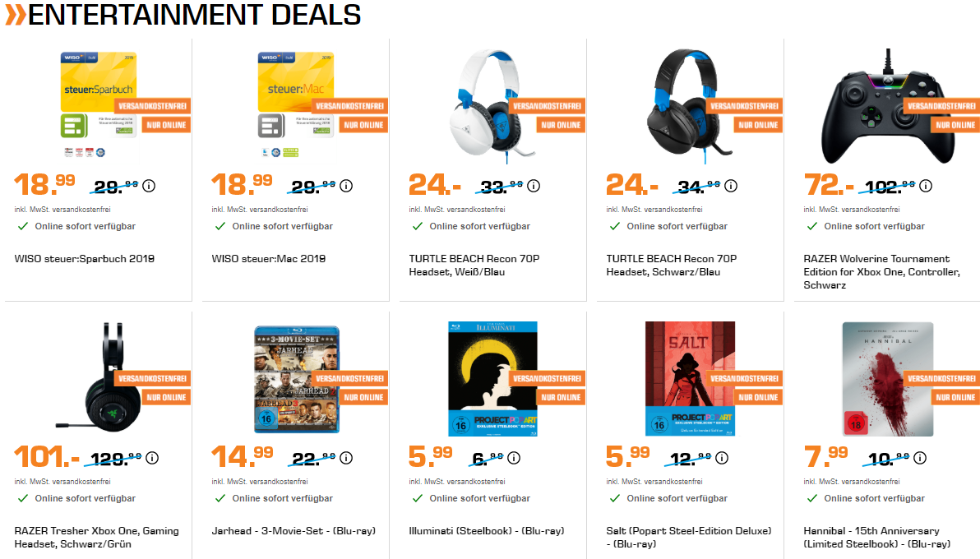Click info icon beside WISO steuer:Mac price
Image resolution: width=980 pixels, height=559 pixels.
346,186
